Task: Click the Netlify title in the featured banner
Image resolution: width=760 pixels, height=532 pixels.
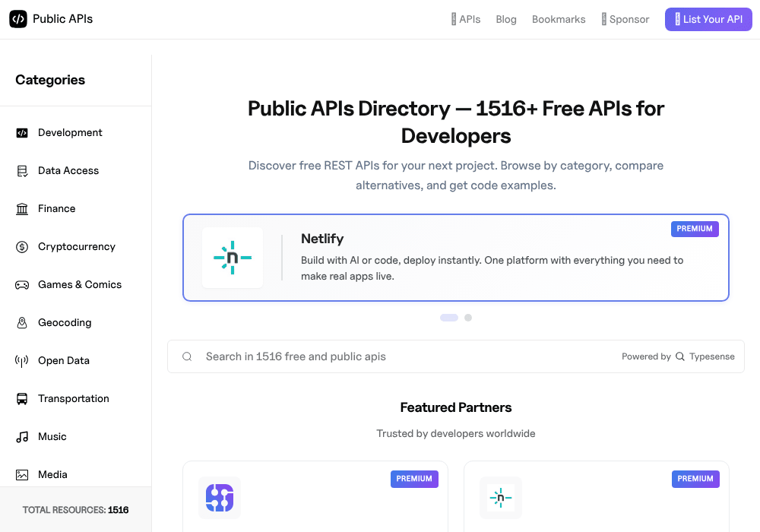Action: pos(322,239)
